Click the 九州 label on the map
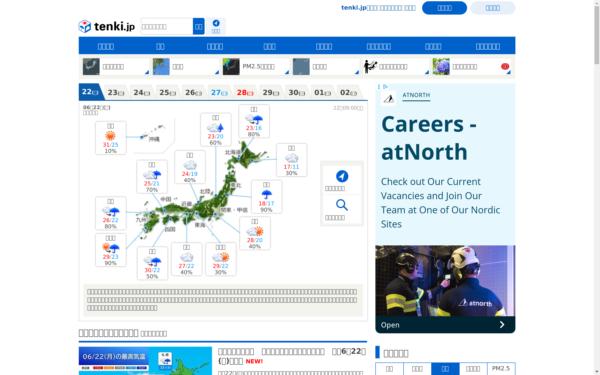This screenshot has width=600, height=375. pos(141,220)
